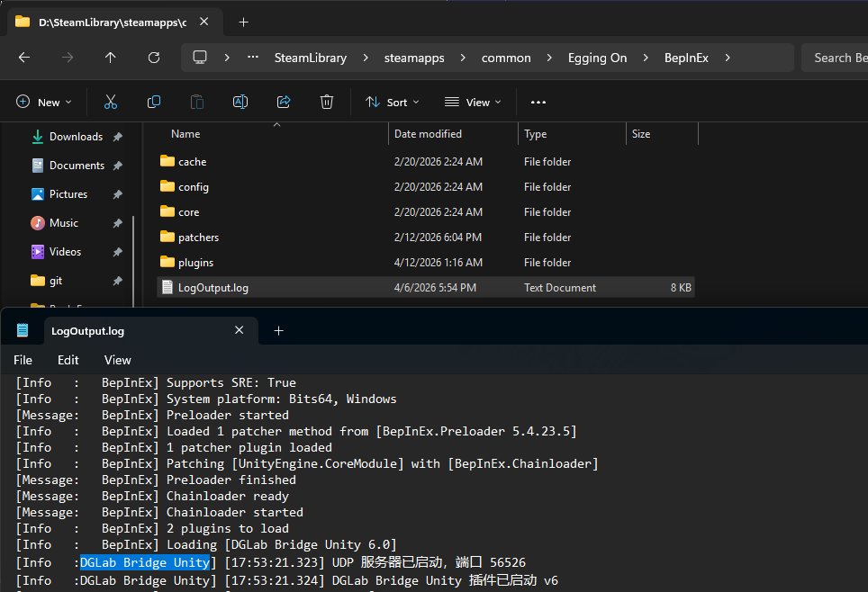This screenshot has height=592, width=868.
Task: Expand the Sort options dropdown
Action: [392, 103]
